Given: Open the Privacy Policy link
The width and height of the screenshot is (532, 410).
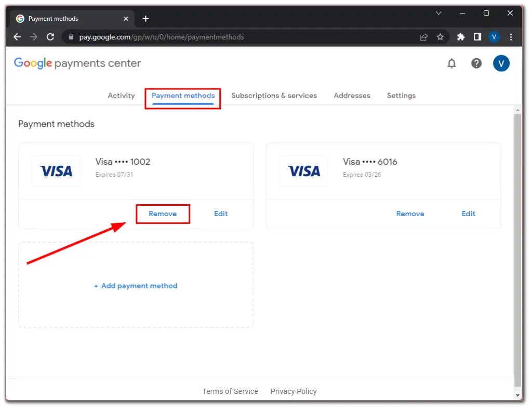Looking at the screenshot, I should point(294,391).
